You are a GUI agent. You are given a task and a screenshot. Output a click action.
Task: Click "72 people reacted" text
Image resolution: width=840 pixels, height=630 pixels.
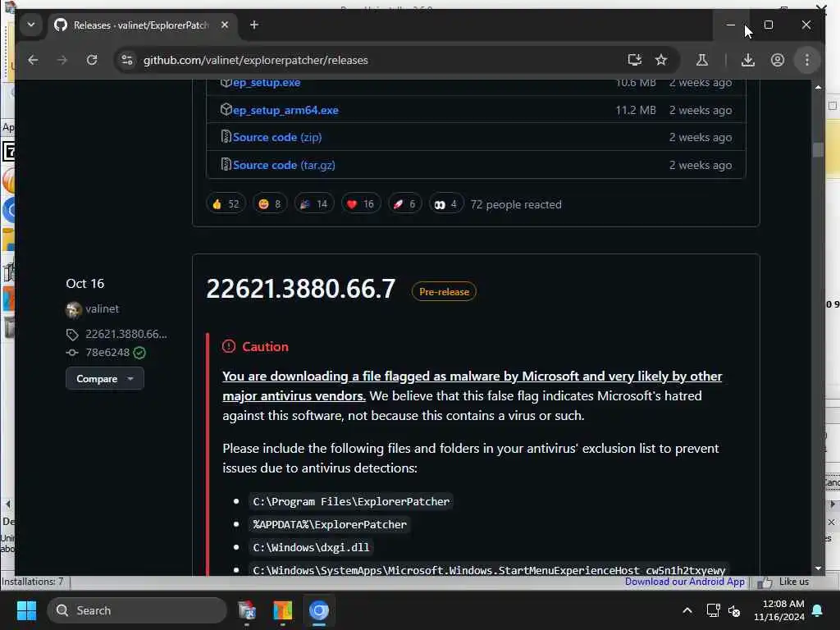[516, 204]
